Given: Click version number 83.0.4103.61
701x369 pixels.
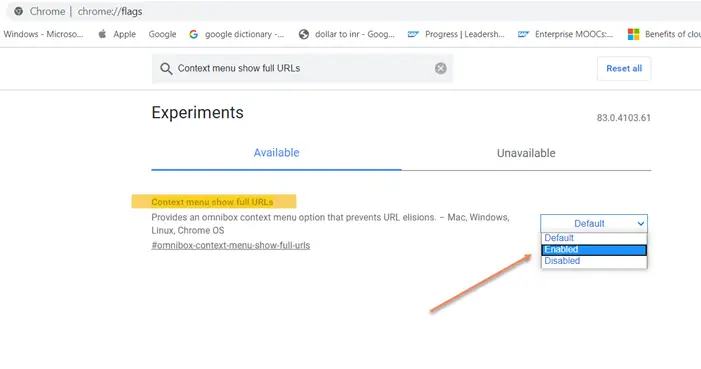Looking at the screenshot, I should click(624, 118).
